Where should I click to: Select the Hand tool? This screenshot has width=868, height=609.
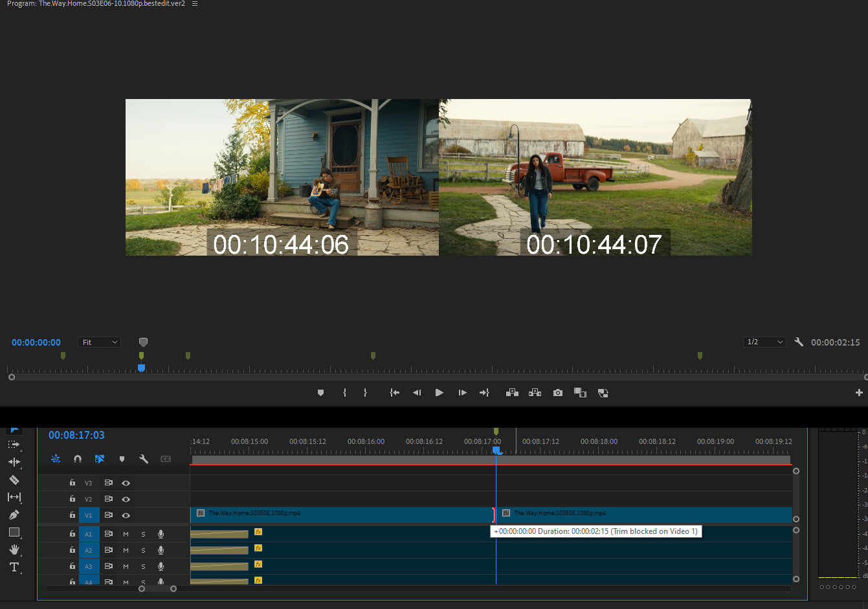click(x=14, y=549)
